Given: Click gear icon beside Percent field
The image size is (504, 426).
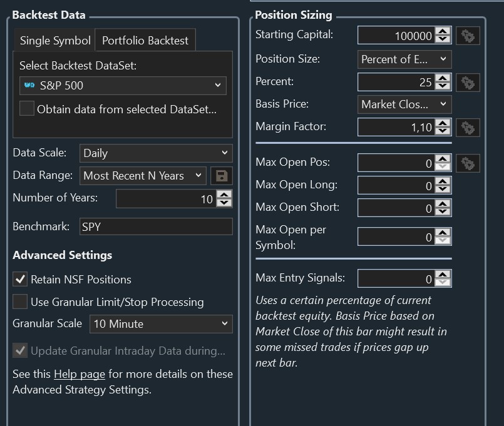Looking at the screenshot, I should (467, 82).
